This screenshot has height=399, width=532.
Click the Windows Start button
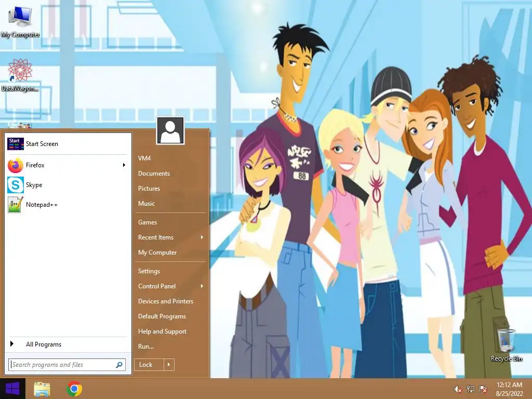tap(12, 389)
